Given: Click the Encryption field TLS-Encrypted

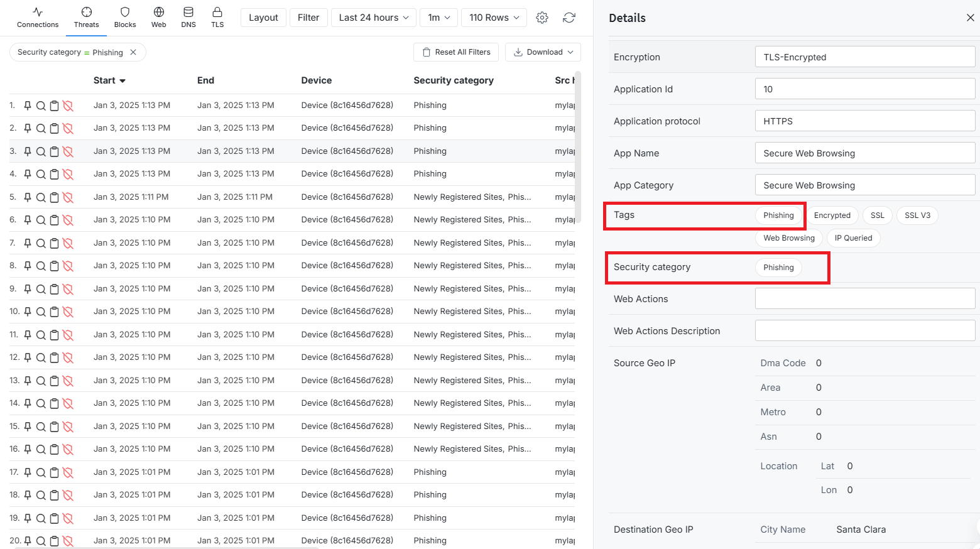Looking at the screenshot, I should 864,57.
